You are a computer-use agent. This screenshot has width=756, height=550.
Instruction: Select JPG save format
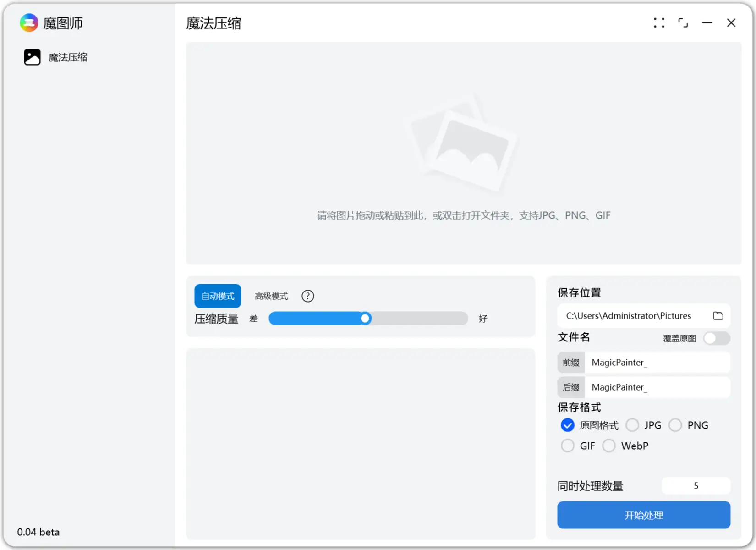click(x=632, y=425)
